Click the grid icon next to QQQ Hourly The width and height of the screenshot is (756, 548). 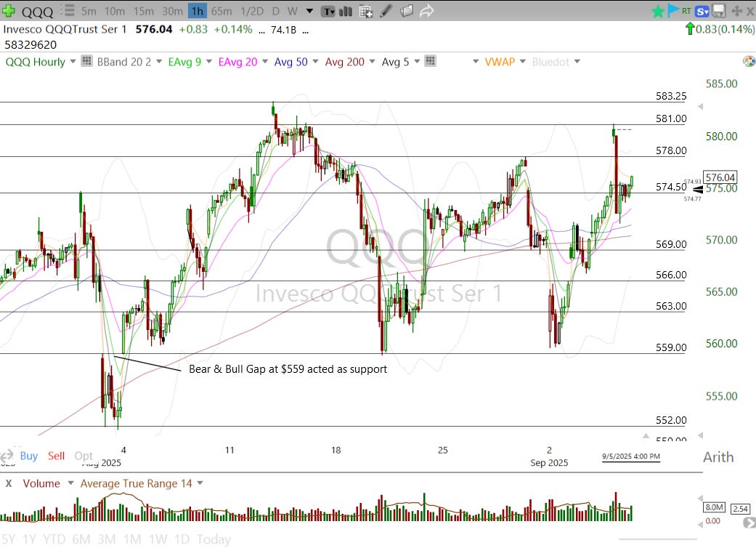coord(87,61)
